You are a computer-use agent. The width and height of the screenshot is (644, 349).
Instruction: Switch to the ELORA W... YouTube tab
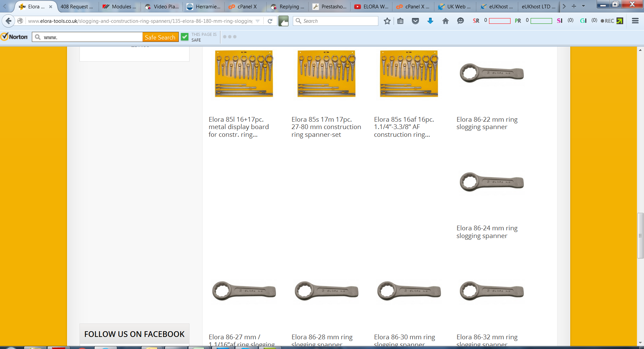coord(372,6)
